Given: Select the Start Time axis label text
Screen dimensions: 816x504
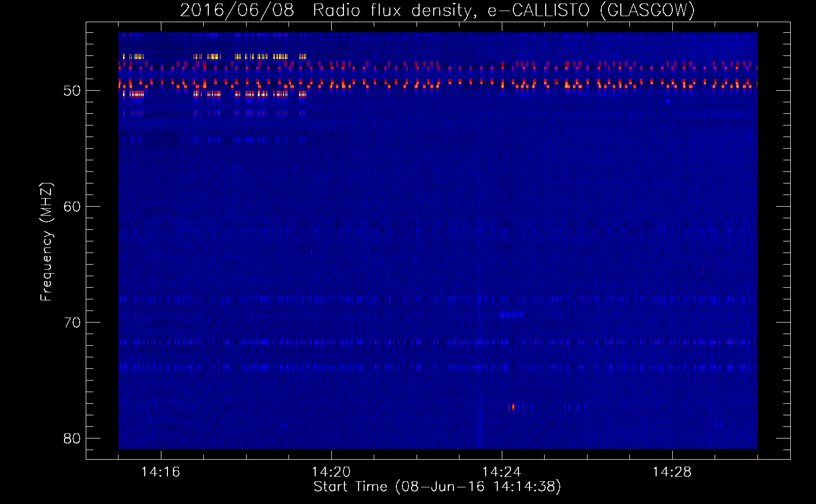Looking at the screenshot, I should (x=437, y=487).
